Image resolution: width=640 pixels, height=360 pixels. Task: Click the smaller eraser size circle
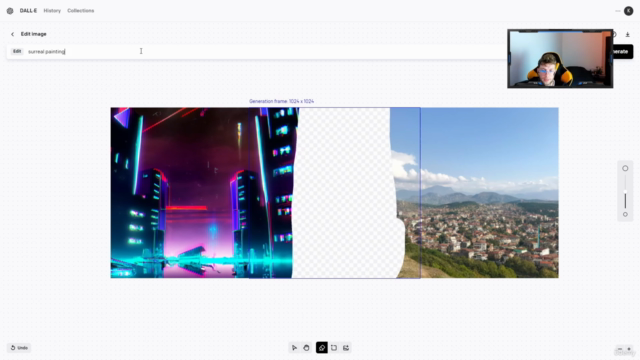pos(625,214)
